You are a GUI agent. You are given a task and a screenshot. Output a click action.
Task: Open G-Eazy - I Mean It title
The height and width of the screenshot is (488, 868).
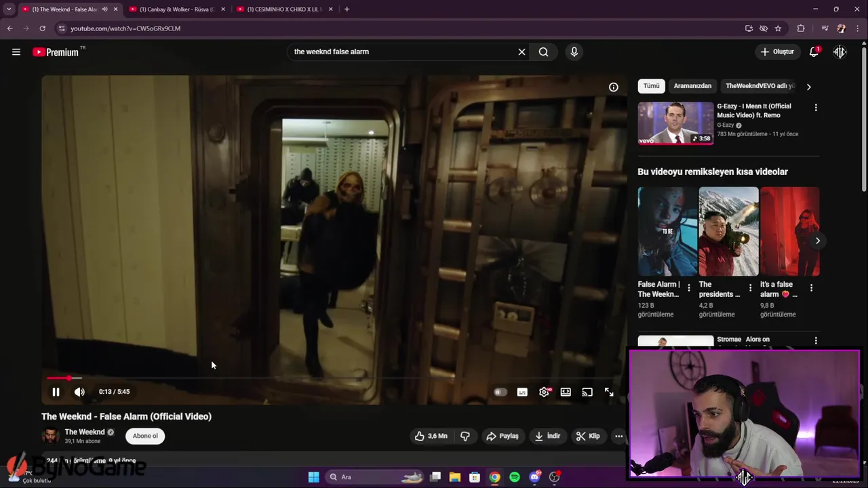coord(754,110)
